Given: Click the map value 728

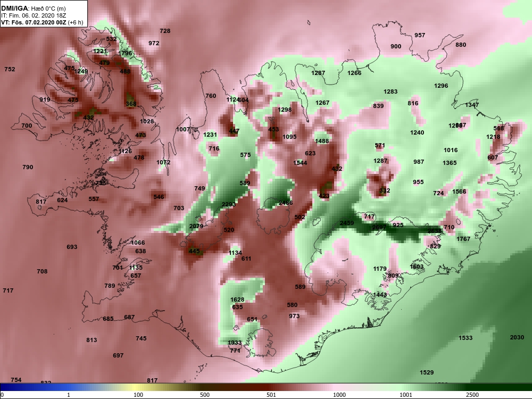Looking at the screenshot, I should pyautogui.click(x=165, y=31).
